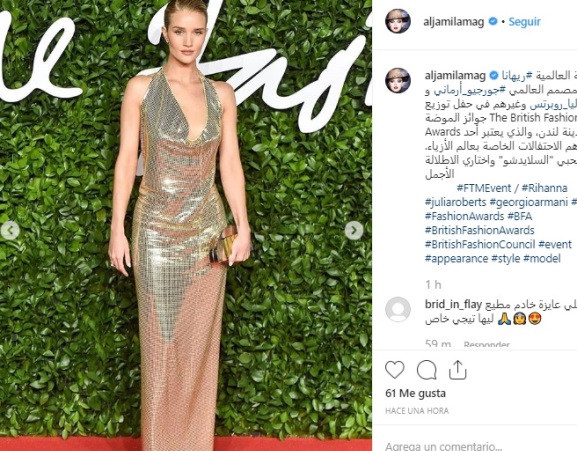
Task: Follow the account with the Seguir button
Action: pos(524,22)
